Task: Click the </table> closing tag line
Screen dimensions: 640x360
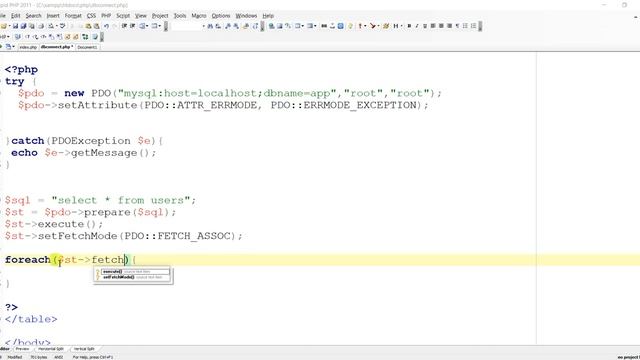Action: click(x=31, y=319)
